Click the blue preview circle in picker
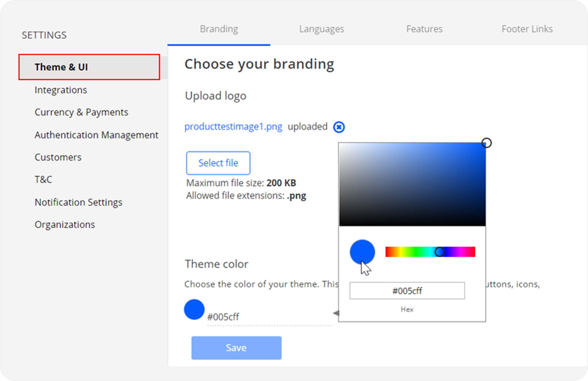Image resolution: width=588 pixels, height=381 pixels. click(x=362, y=252)
